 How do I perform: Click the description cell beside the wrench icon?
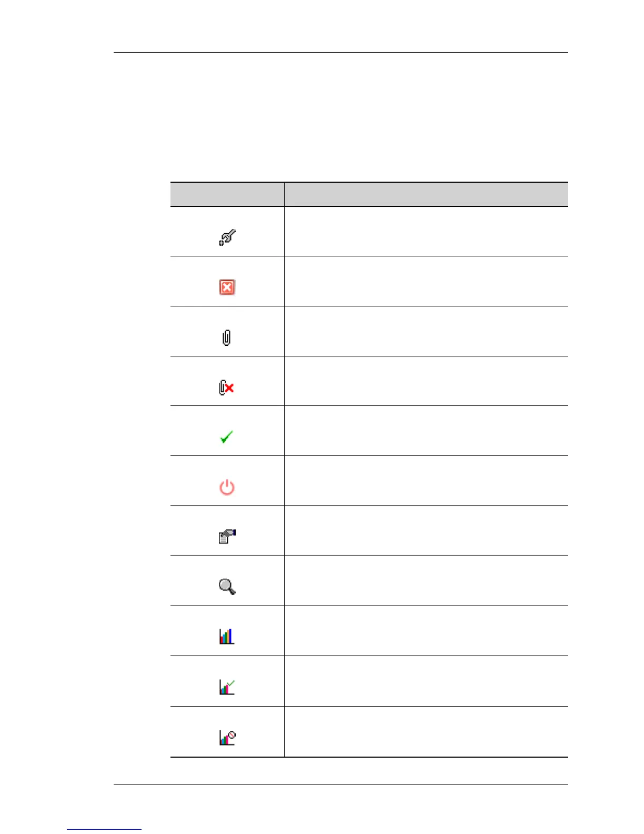click(x=426, y=232)
